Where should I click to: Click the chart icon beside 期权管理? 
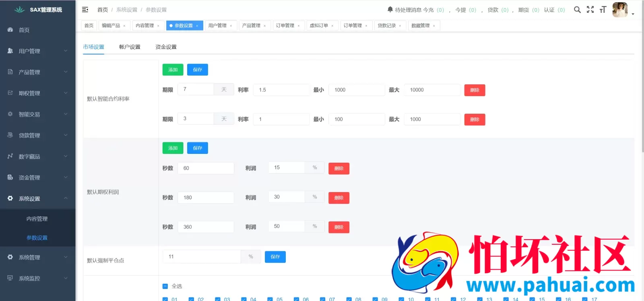(10, 93)
